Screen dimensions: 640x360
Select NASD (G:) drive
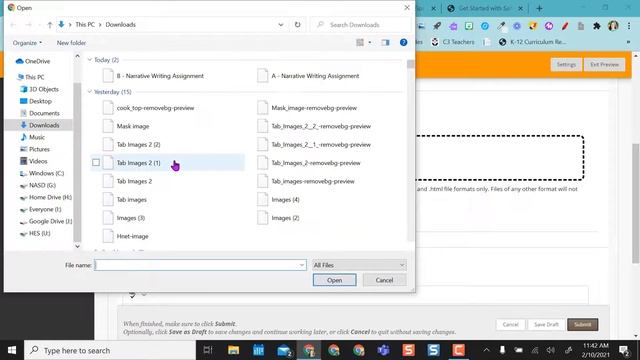[x=38, y=185]
